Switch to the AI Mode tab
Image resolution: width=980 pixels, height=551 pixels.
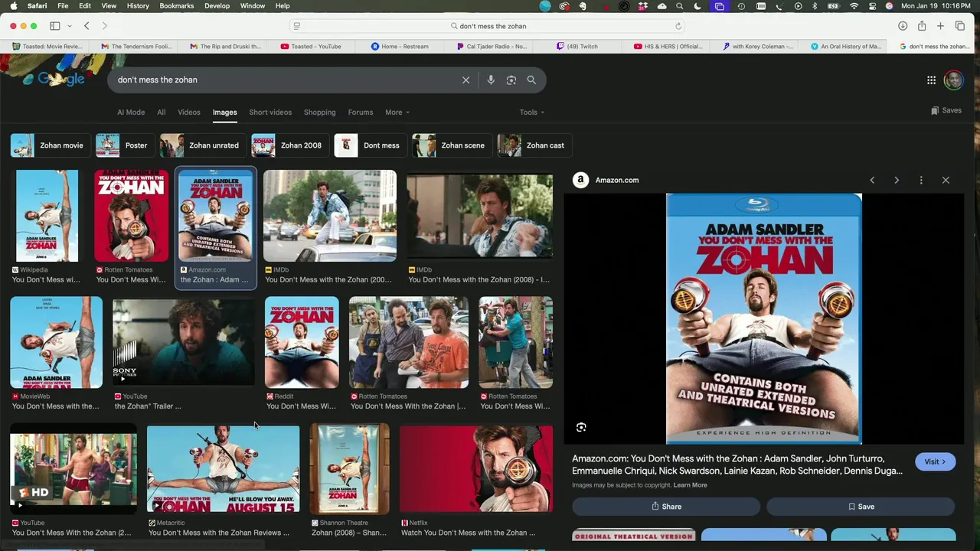tap(131, 112)
